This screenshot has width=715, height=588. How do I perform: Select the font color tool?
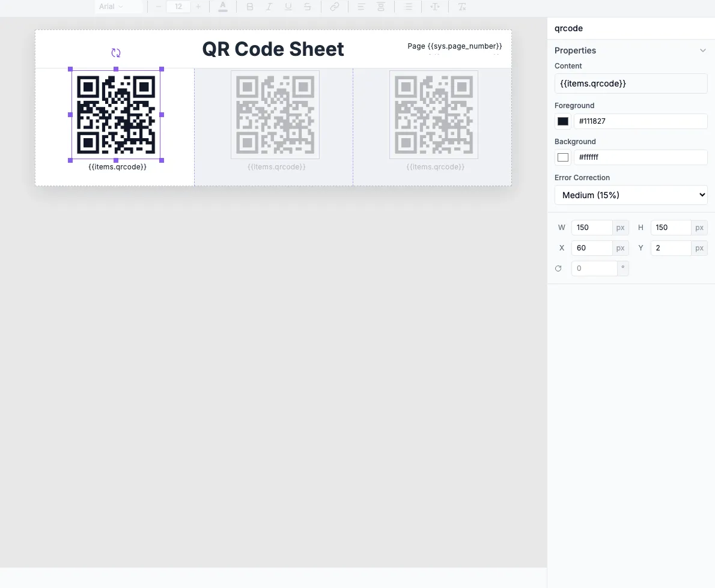pyautogui.click(x=223, y=7)
